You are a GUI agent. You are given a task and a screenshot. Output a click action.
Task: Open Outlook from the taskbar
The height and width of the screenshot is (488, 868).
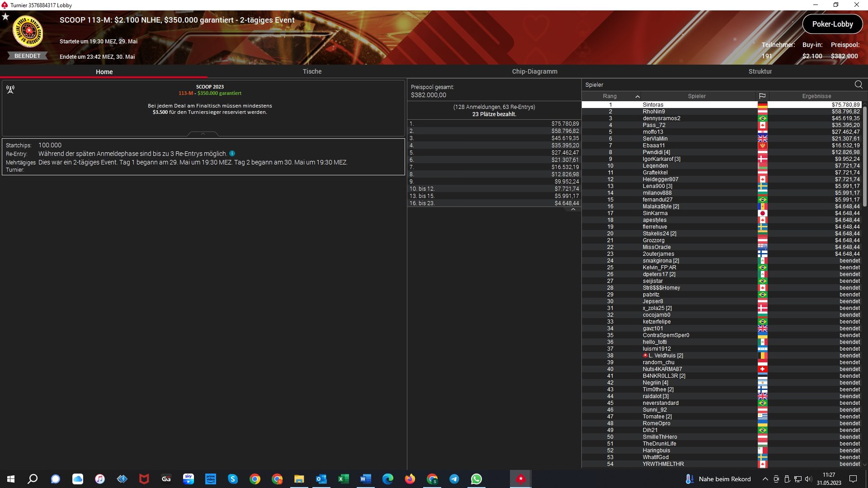click(321, 479)
